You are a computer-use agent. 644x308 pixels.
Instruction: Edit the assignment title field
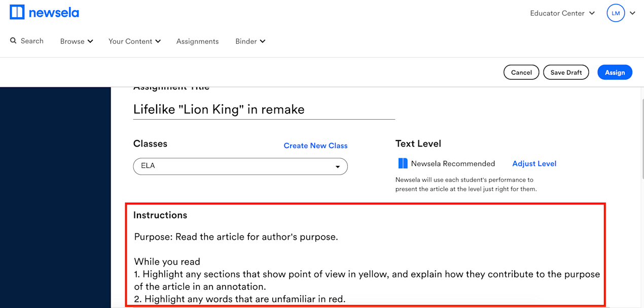point(264,109)
